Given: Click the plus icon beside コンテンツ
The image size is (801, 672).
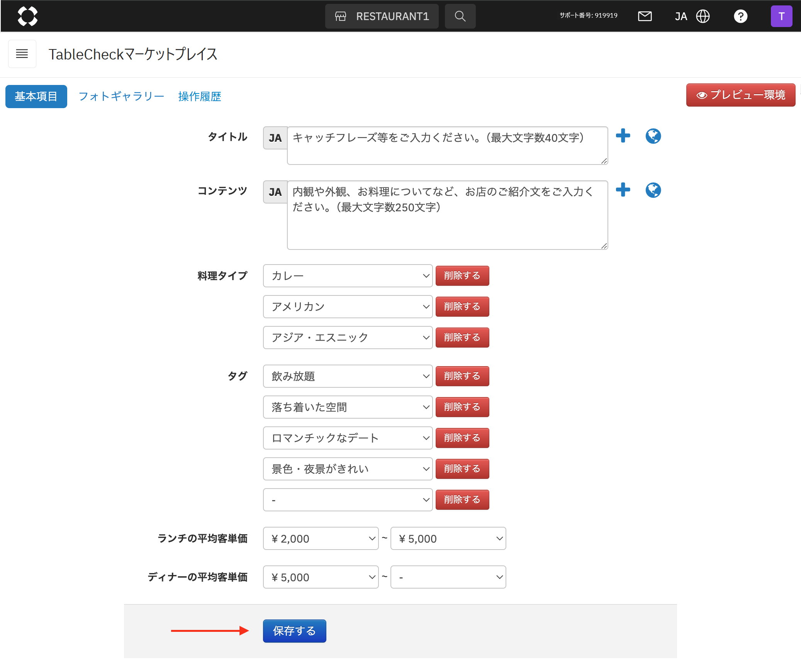Looking at the screenshot, I should [623, 190].
